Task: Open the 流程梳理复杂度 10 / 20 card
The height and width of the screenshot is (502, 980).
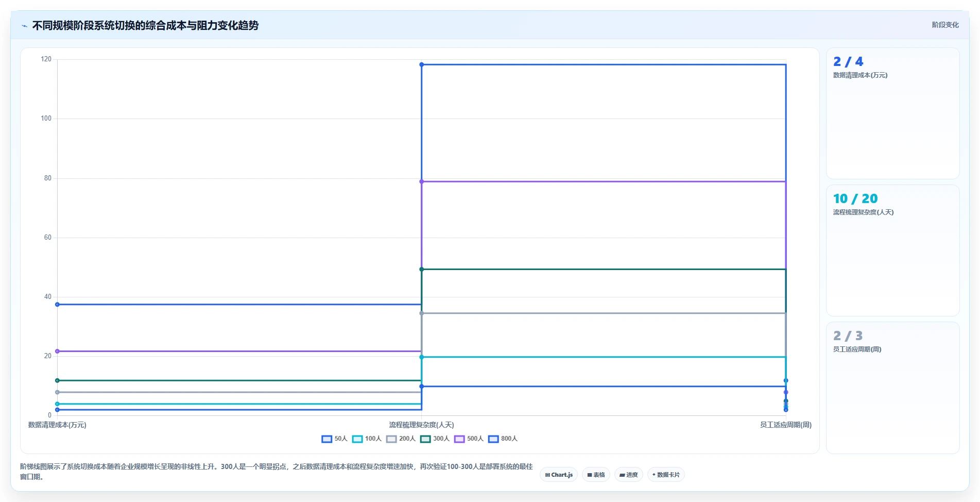Action: point(892,250)
